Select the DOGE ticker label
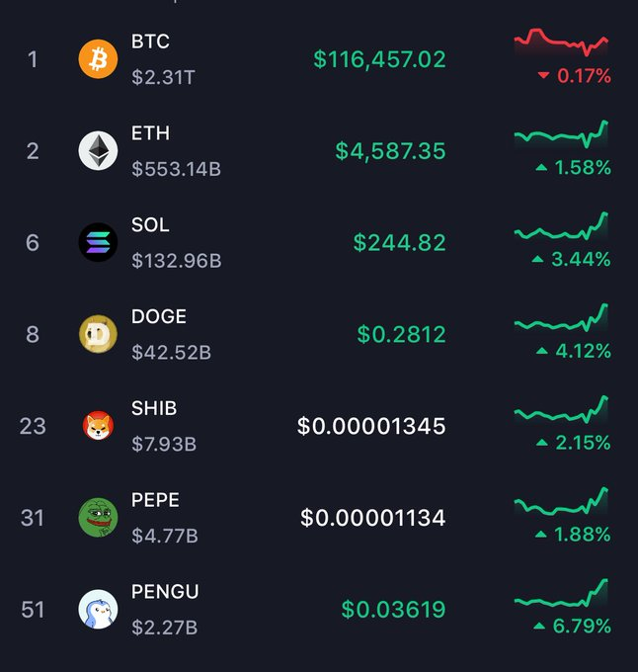Image resolution: width=638 pixels, height=672 pixels. [159, 316]
